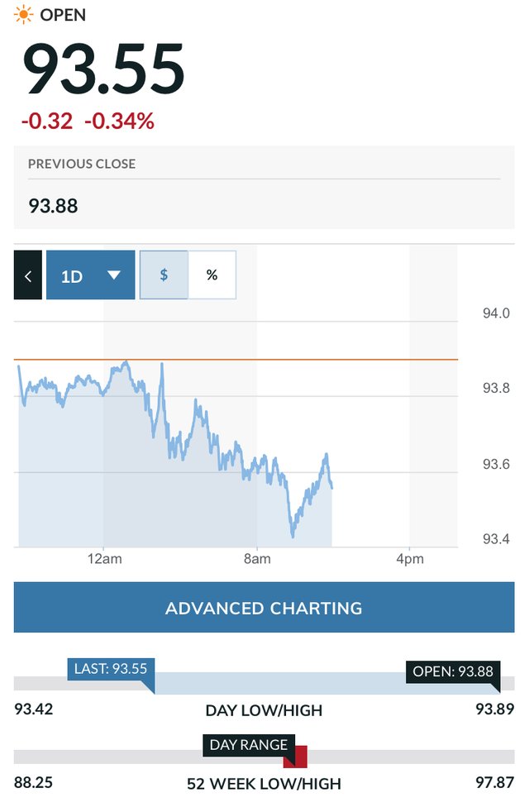Viewport: 529px width, 812px height.
Task: Open Advanced Charting
Action: point(264,609)
